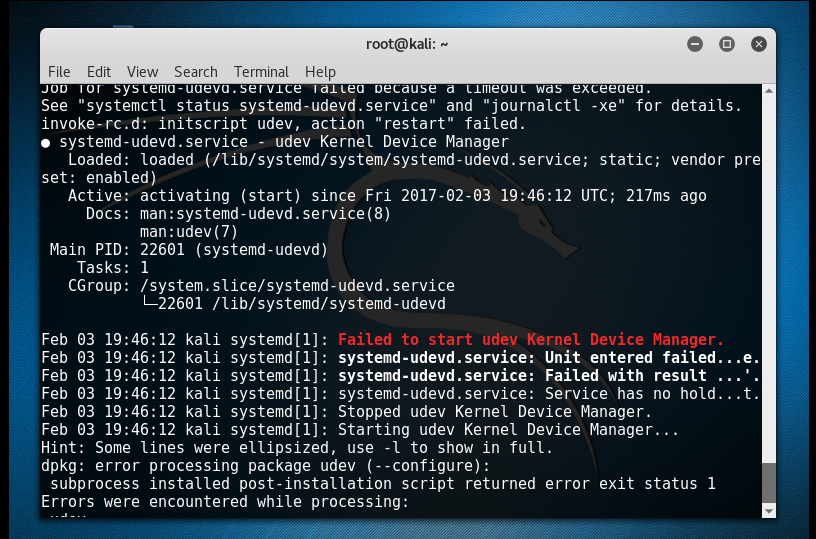Click the scrollbar up arrow

(769, 91)
